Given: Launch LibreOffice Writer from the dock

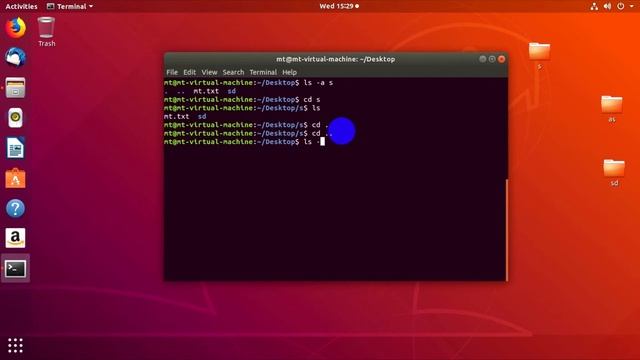Looking at the screenshot, I should point(16,148).
